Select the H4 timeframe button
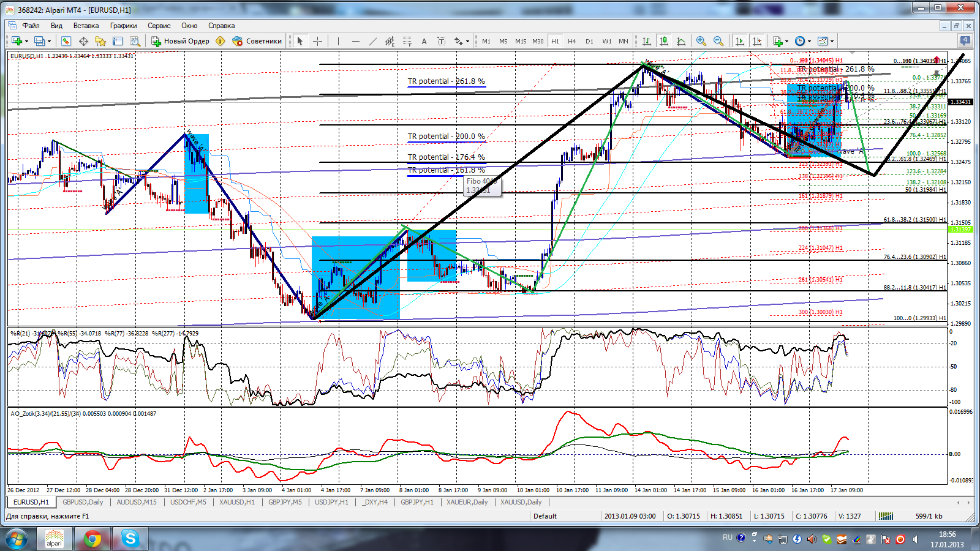This screenshot has width=980, height=551. point(571,41)
